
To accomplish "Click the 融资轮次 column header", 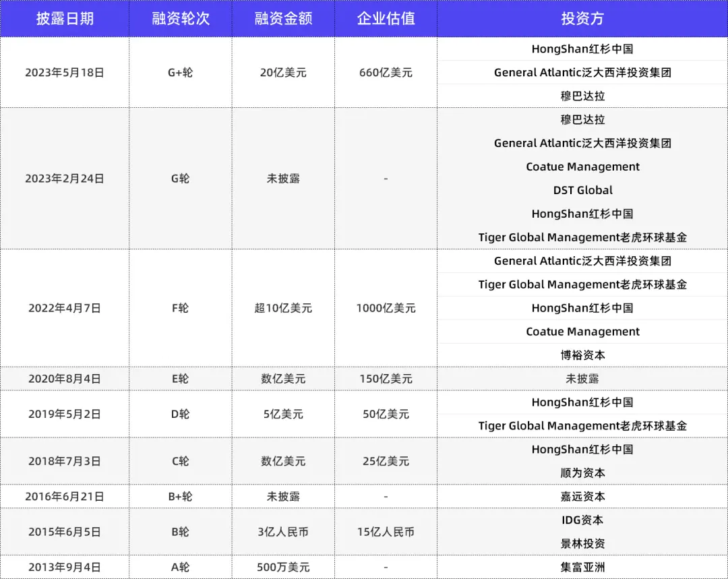I will click(x=180, y=19).
